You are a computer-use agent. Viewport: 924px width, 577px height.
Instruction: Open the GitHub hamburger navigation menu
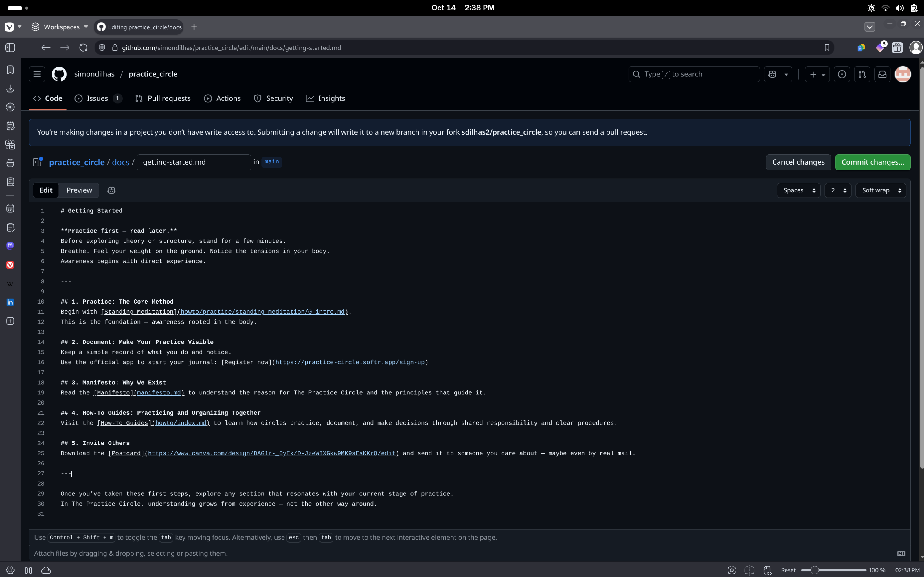(37, 74)
